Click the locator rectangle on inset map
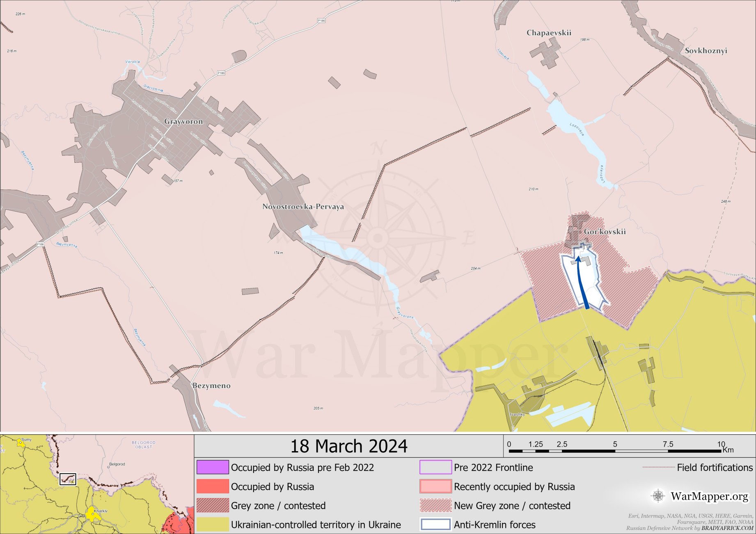Image resolution: width=756 pixels, height=534 pixels. point(68,479)
